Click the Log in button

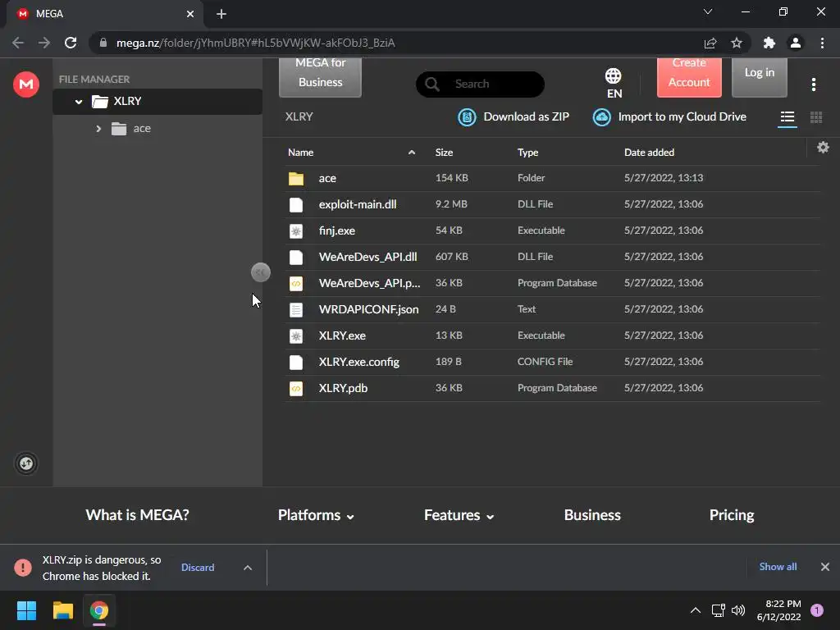click(x=759, y=76)
